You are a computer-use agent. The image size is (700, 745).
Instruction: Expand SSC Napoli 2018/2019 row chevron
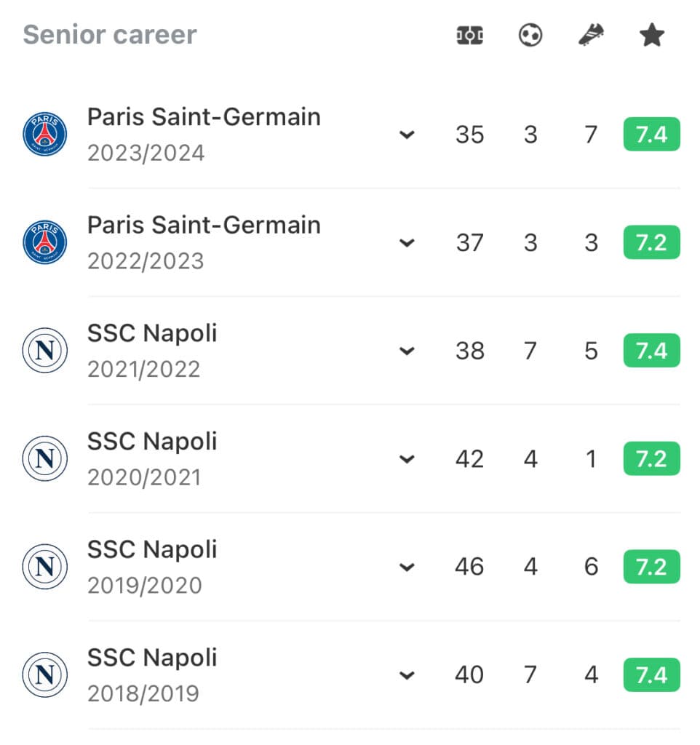pos(407,676)
